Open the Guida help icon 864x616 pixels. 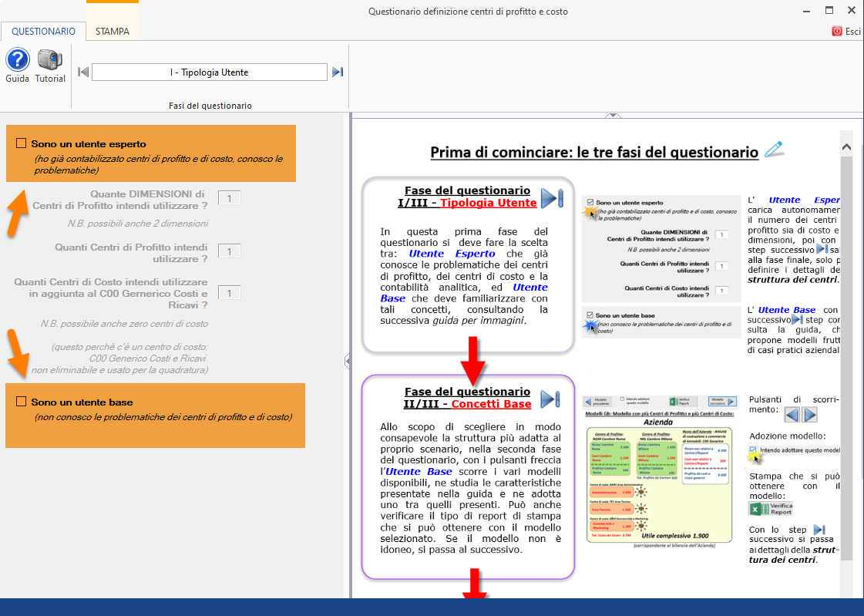[x=18, y=60]
